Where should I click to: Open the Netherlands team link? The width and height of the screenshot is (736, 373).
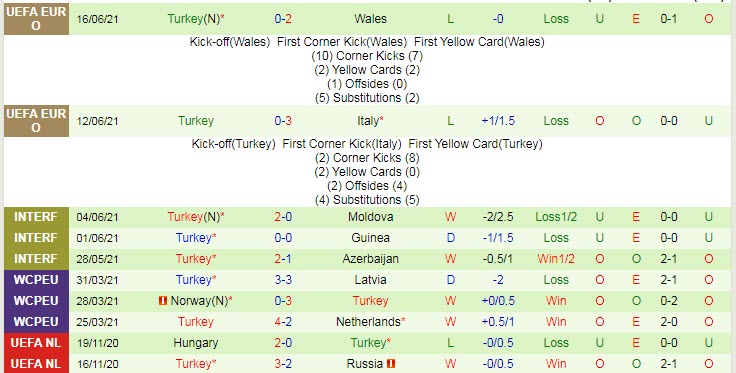click(368, 322)
